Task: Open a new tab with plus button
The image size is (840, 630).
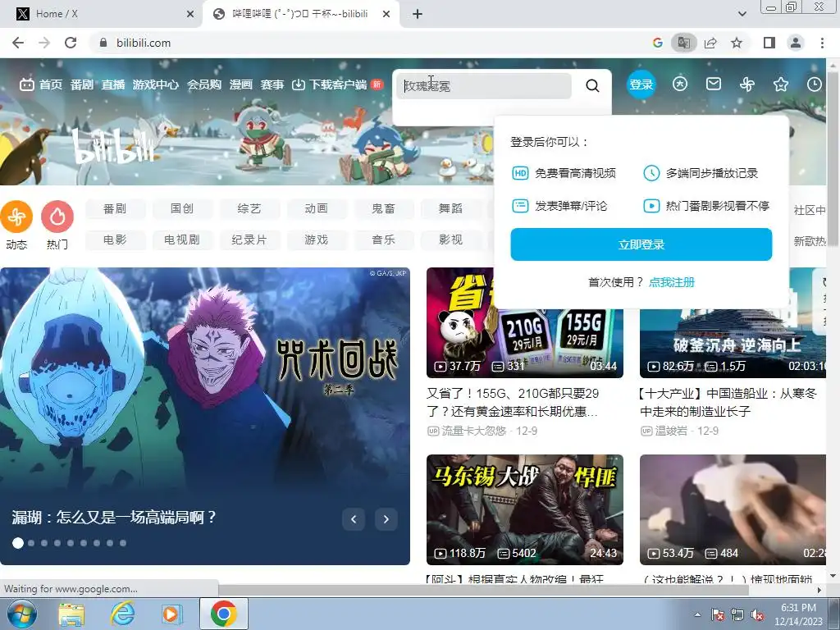Action: point(418,14)
